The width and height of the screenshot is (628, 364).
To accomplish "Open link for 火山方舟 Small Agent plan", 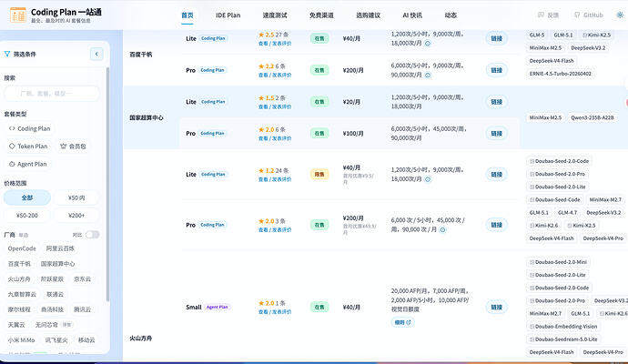I will [496, 308].
